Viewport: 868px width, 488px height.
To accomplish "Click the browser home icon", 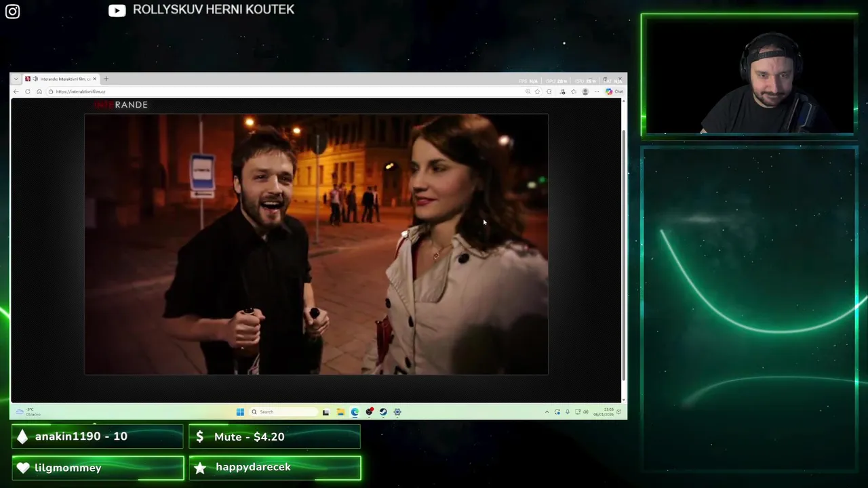I will coord(39,91).
